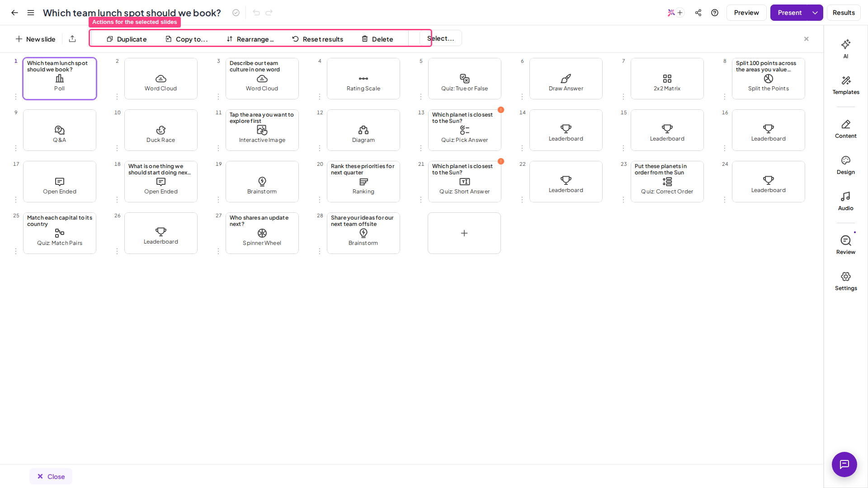Select the Ranking slide
868x488 pixels.
[363, 182]
